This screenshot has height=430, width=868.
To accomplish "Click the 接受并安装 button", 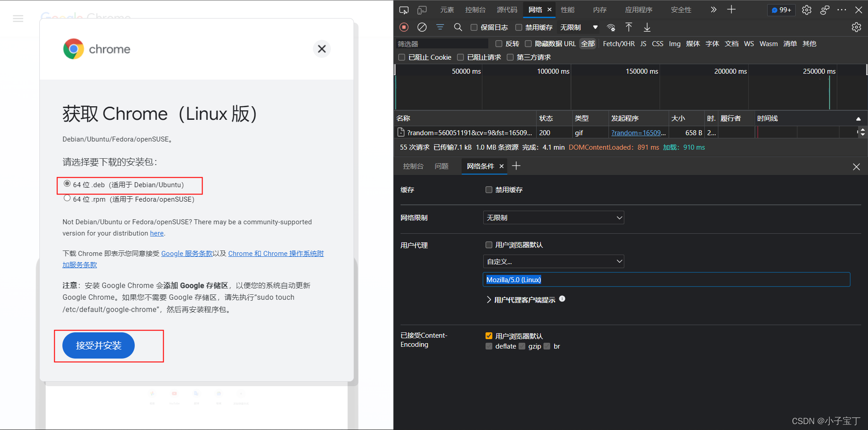I will pos(99,345).
